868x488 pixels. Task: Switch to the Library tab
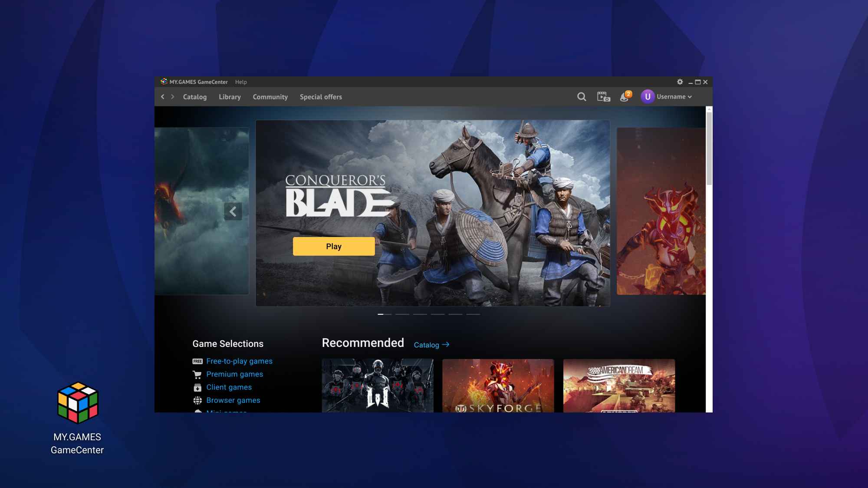point(230,97)
